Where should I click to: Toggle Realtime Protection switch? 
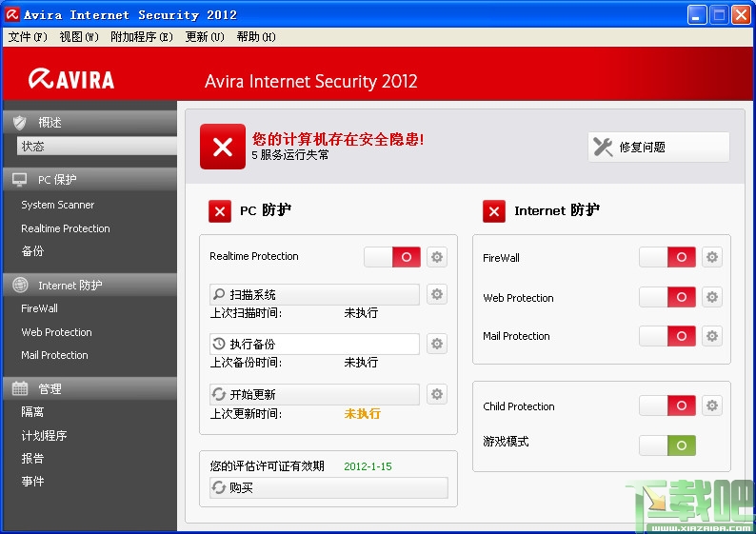(x=392, y=257)
